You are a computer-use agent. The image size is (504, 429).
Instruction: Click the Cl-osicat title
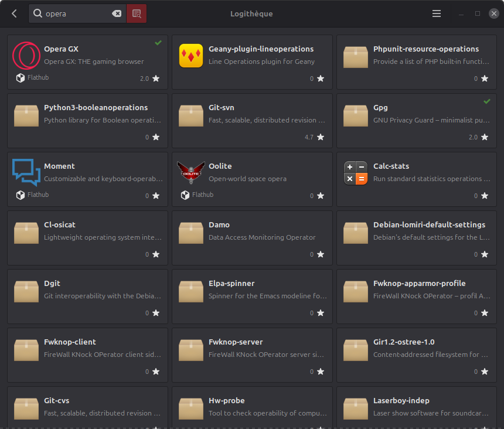pyautogui.click(x=59, y=224)
